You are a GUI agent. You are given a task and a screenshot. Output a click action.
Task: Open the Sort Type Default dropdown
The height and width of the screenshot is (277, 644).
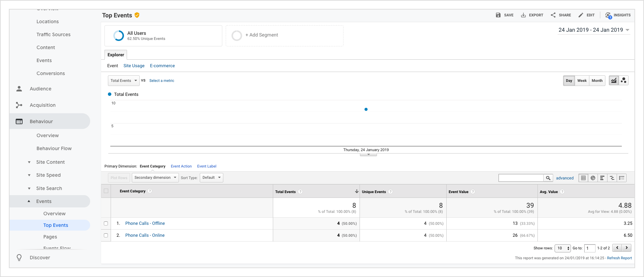click(x=211, y=177)
